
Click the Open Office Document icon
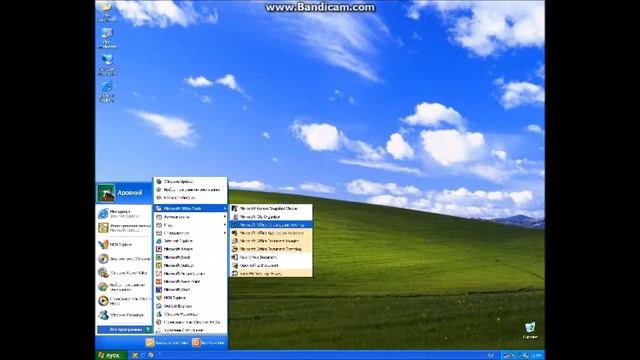(235, 265)
